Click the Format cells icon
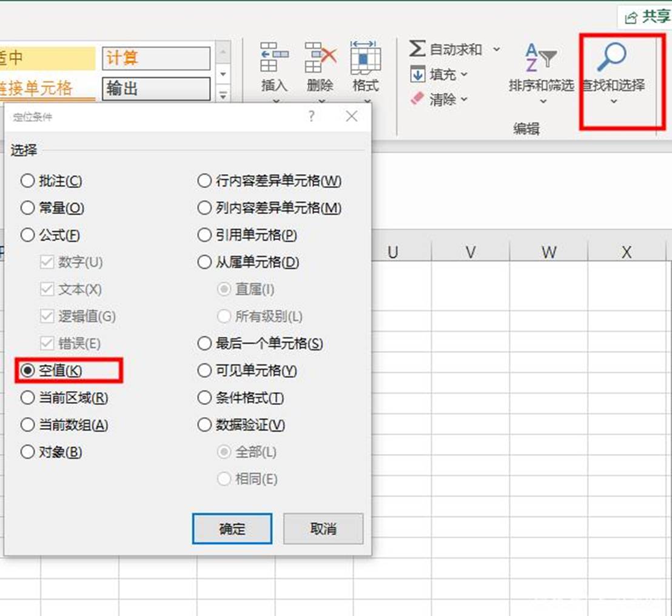 [x=365, y=57]
